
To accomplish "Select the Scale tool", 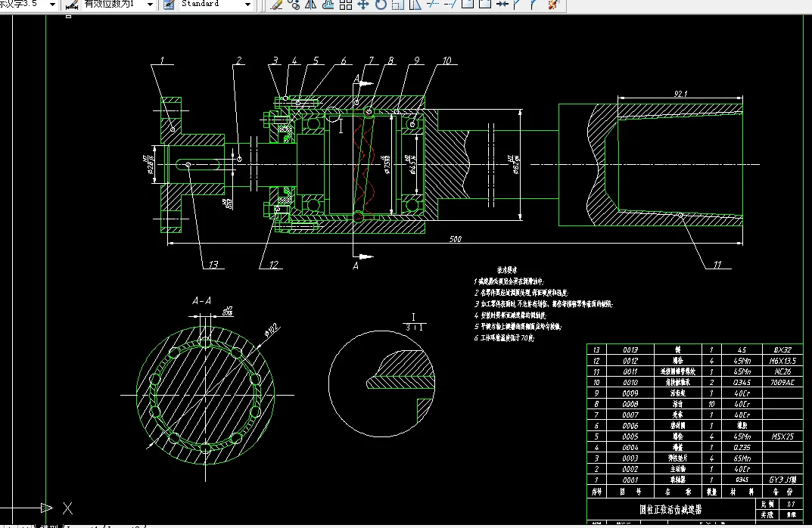I will (x=398, y=5).
